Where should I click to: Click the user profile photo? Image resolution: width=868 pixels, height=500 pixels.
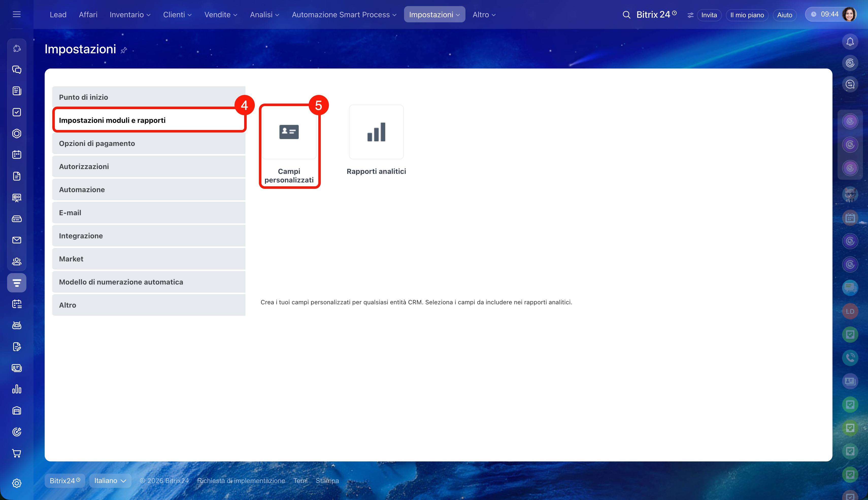pyautogui.click(x=849, y=14)
